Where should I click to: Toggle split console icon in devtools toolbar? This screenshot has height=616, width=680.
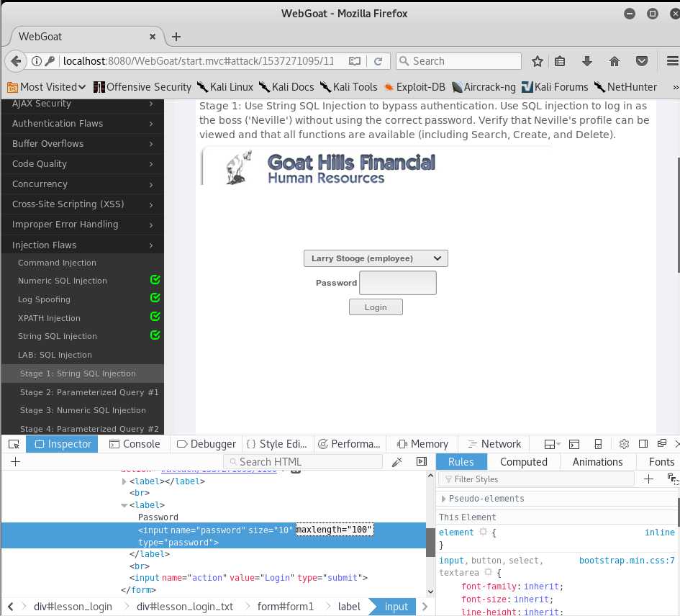point(574,444)
